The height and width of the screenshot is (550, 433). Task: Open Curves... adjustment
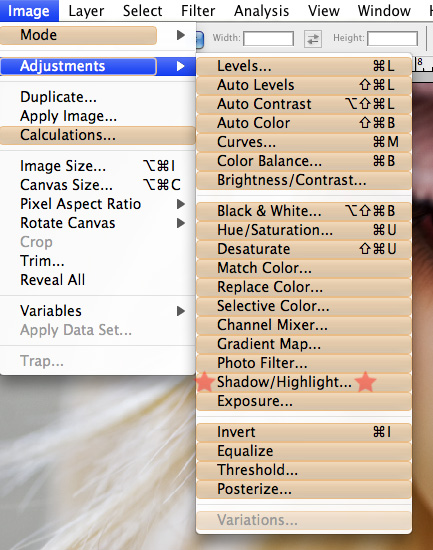[x=304, y=142]
